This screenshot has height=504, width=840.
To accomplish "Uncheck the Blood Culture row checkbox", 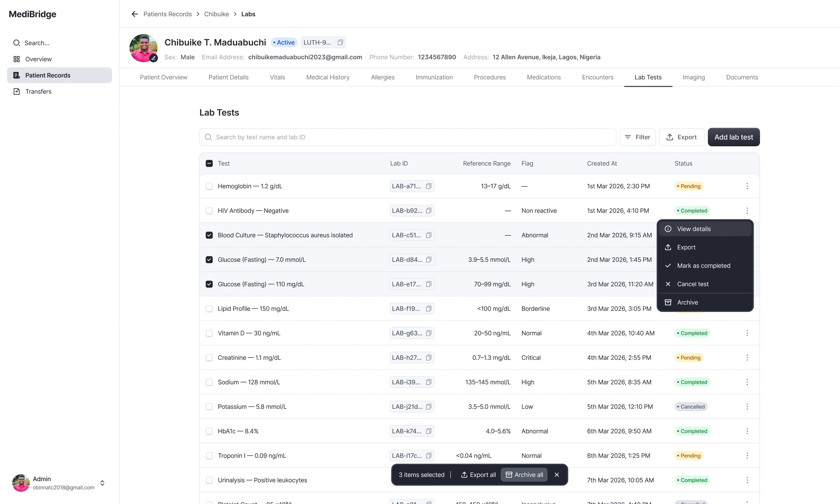I will 209,235.
